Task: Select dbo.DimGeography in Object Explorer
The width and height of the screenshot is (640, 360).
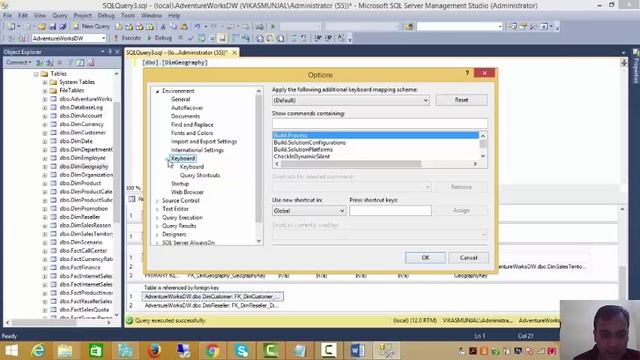Action: 84,167
